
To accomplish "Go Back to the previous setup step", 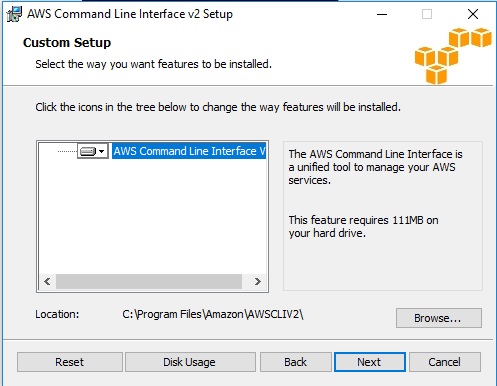I will click(296, 362).
